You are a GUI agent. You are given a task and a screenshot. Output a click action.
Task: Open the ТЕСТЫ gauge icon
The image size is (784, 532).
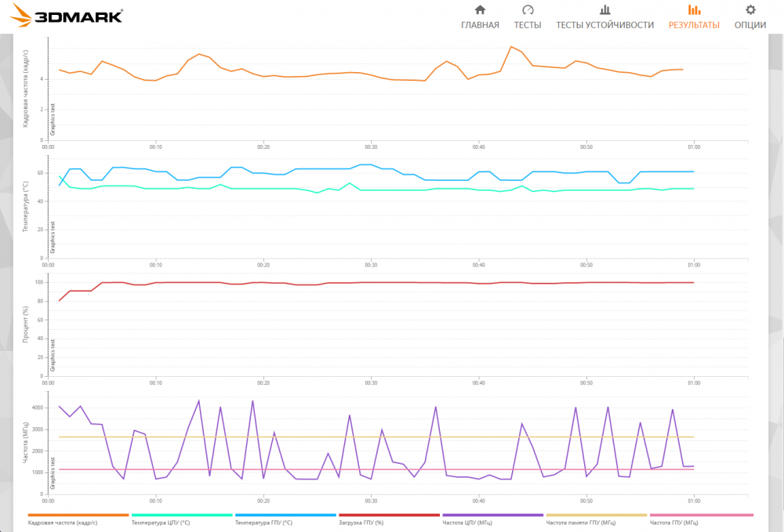[x=528, y=10]
